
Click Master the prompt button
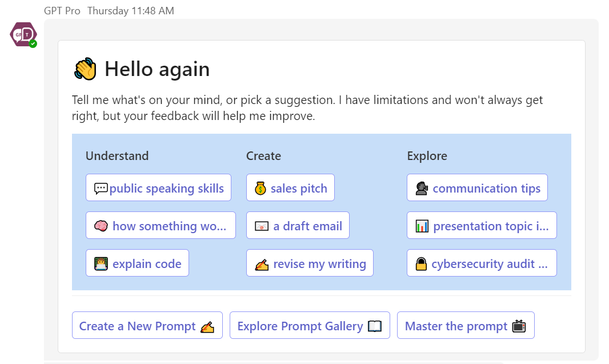pyautogui.click(x=466, y=326)
